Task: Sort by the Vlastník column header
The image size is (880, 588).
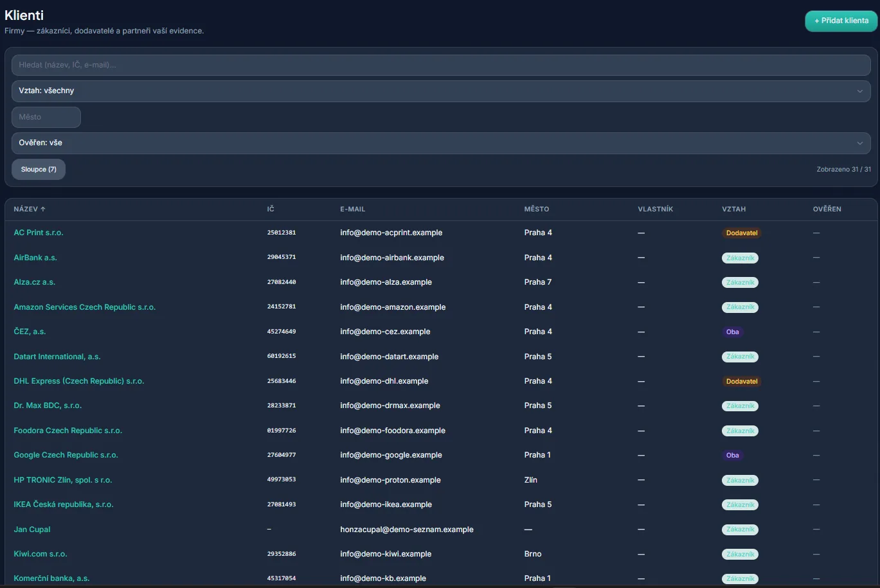Action: point(655,209)
